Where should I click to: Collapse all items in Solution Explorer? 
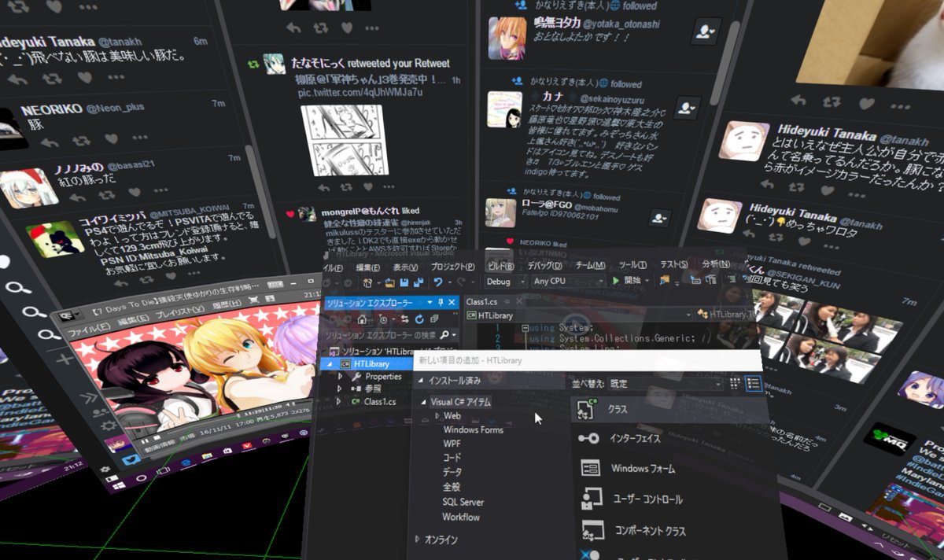point(433,319)
